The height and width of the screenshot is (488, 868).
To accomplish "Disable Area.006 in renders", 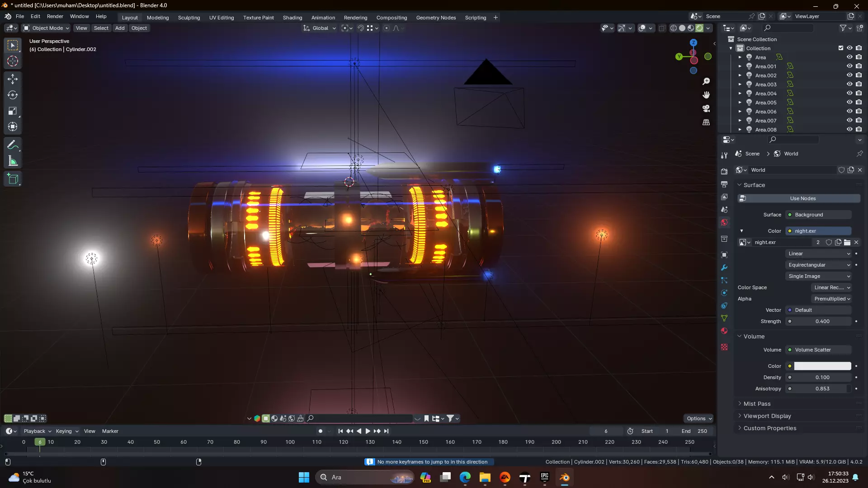I will point(859,111).
